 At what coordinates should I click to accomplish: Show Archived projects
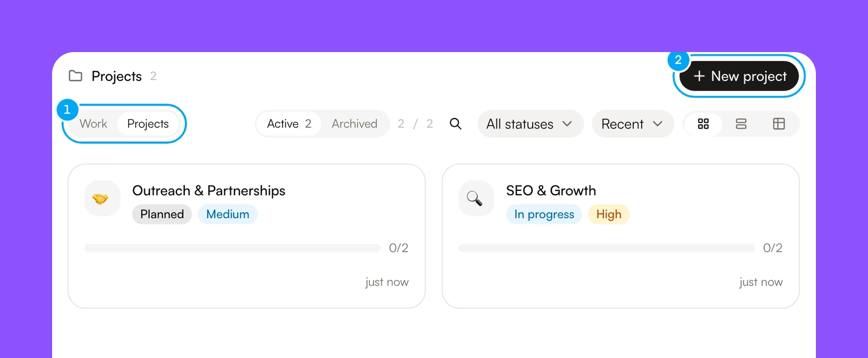coord(354,124)
